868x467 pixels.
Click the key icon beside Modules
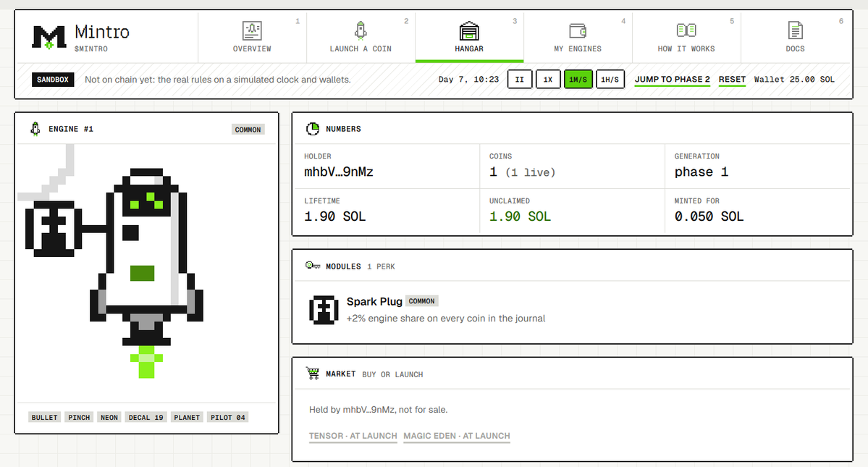(x=313, y=266)
